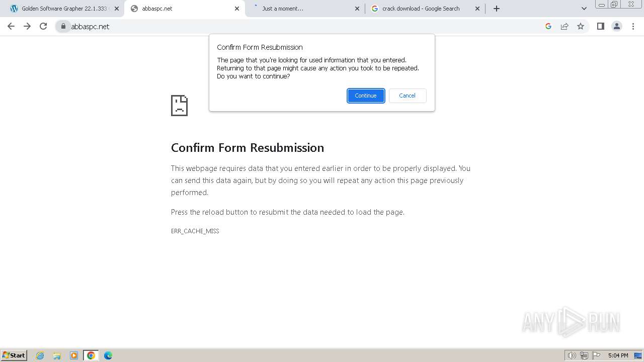Viewport: 644px width, 362px height.
Task: Click the 5:04 PM system clock
Action: click(x=618, y=355)
